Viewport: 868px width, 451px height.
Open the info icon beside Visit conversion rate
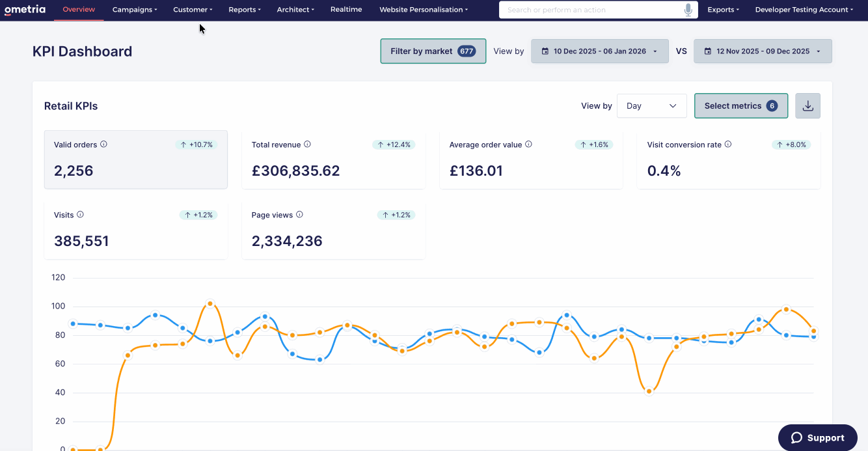click(728, 144)
